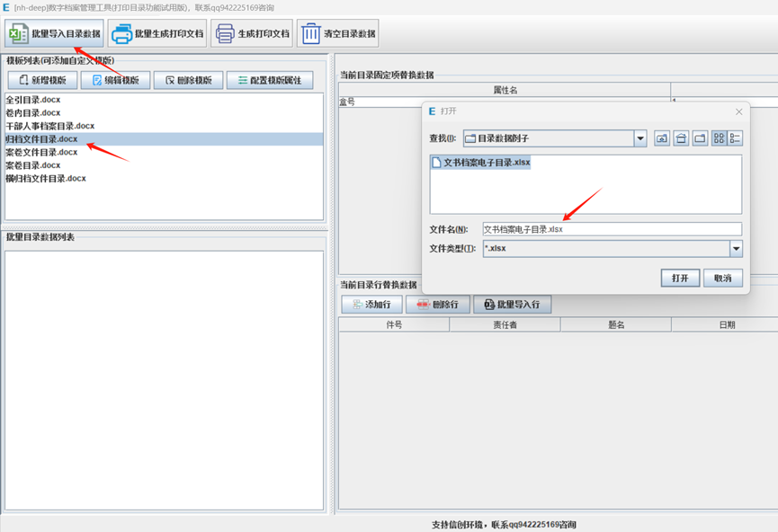
Task: Select 文书档案电子目录.xlsx in file list
Action: (x=486, y=163)
